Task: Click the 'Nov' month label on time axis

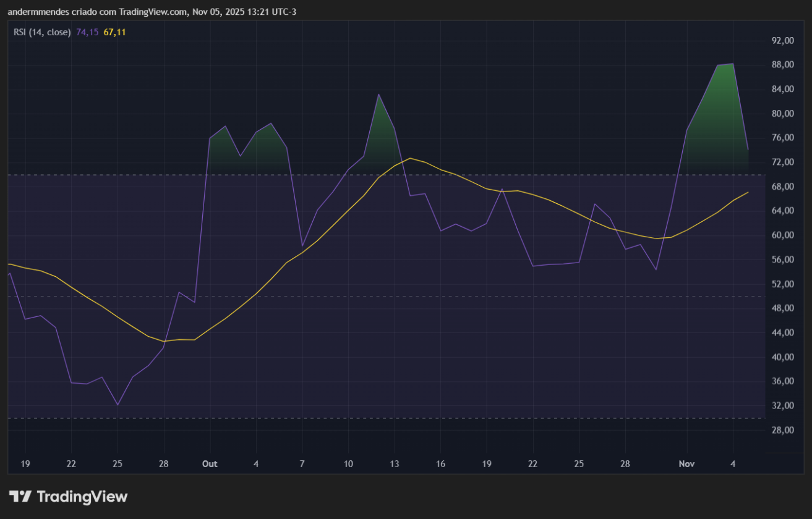Action: [x=686, y=463]
